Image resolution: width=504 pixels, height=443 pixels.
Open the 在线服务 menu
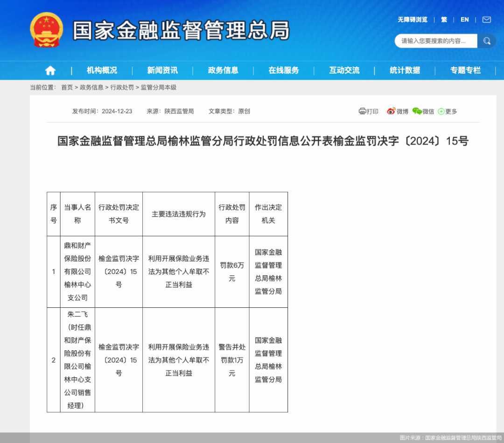tap(284, 70)
